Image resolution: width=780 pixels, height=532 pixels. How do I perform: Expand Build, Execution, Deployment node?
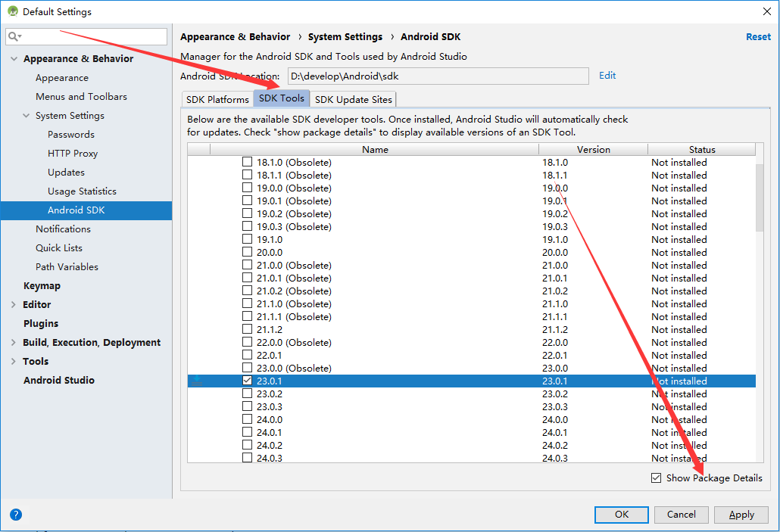[14, 343]
